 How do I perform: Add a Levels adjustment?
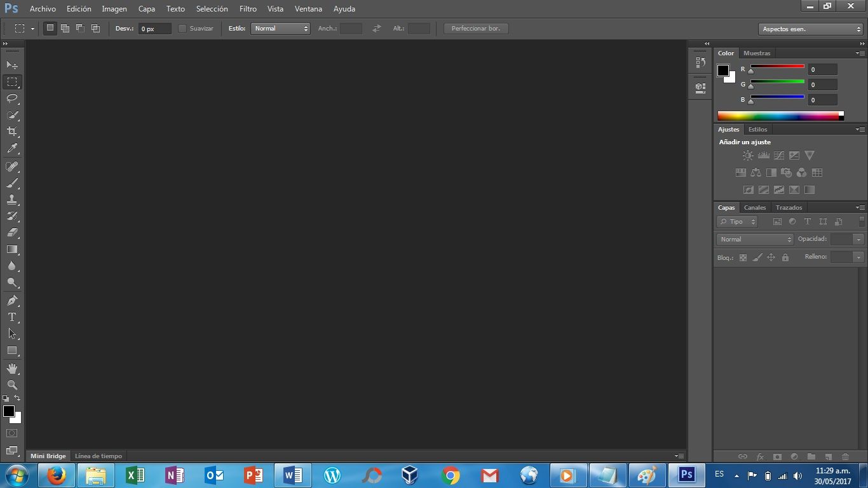pyautogui.click(x=764, y=155)
